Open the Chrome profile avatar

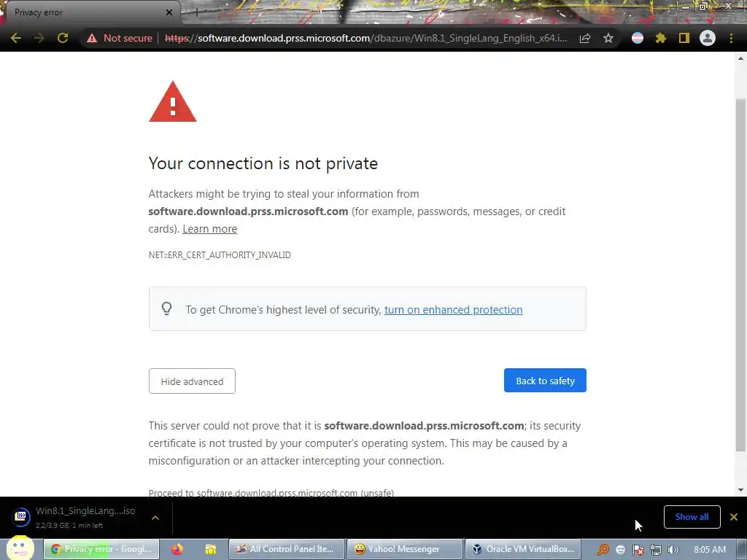pos(708,38)
